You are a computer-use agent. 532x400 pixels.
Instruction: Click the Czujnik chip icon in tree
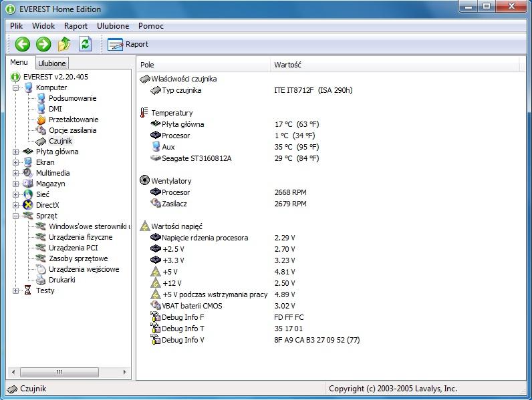point(41,141)
